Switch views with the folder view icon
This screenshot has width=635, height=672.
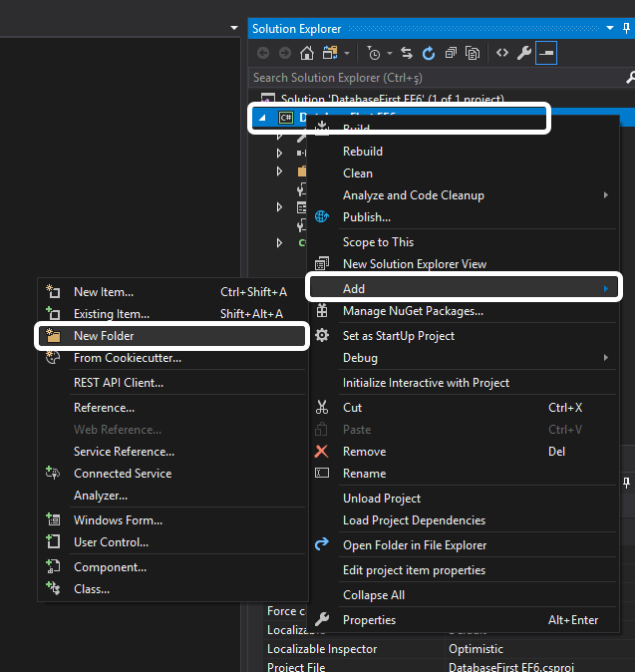click(x=330, y=53)
